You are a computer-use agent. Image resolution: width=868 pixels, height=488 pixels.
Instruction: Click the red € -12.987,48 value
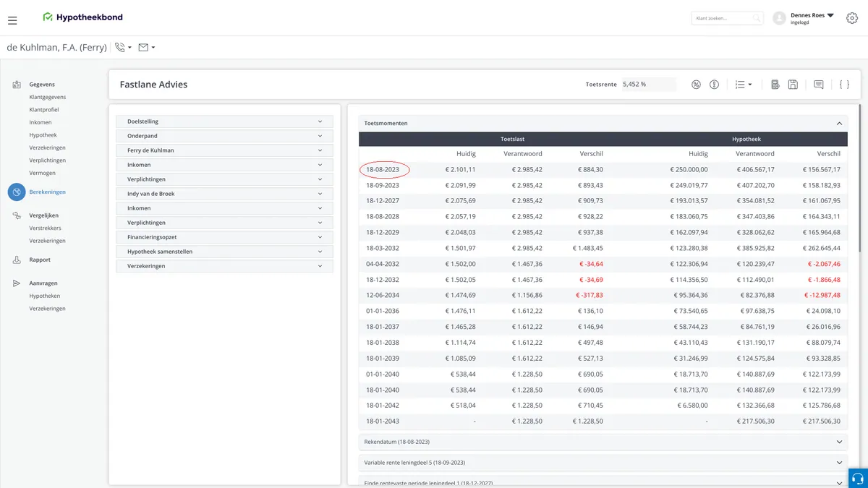(822, 295)
